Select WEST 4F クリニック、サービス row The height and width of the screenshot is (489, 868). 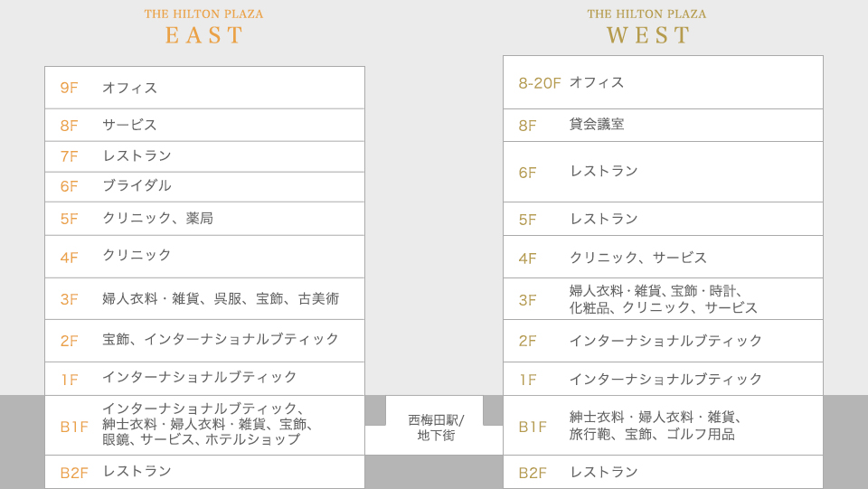point(663,258)
